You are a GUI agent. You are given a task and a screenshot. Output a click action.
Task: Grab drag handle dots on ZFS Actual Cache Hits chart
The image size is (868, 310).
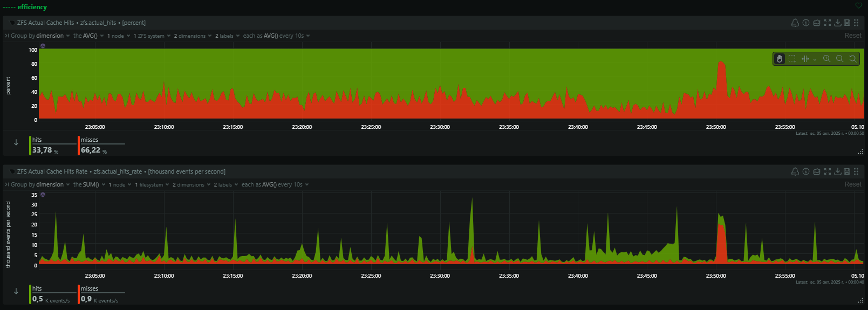[x=856, y=23]
